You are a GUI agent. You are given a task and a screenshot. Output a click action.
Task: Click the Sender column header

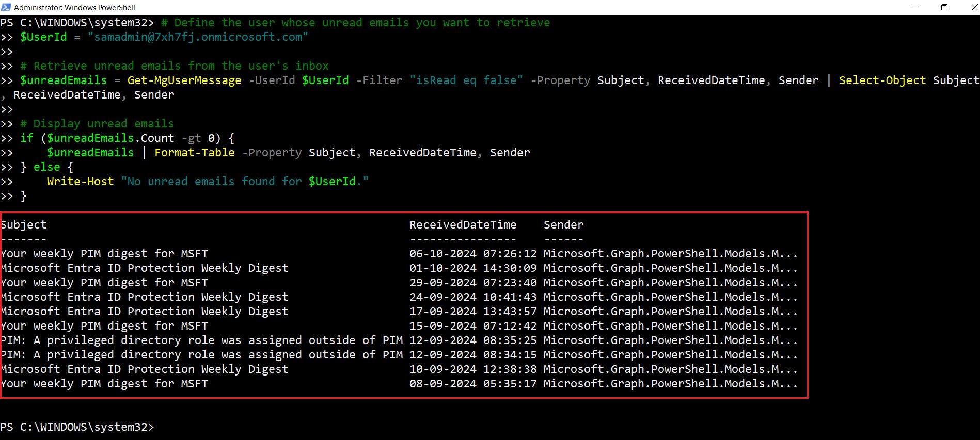click(x=563, y=225)
